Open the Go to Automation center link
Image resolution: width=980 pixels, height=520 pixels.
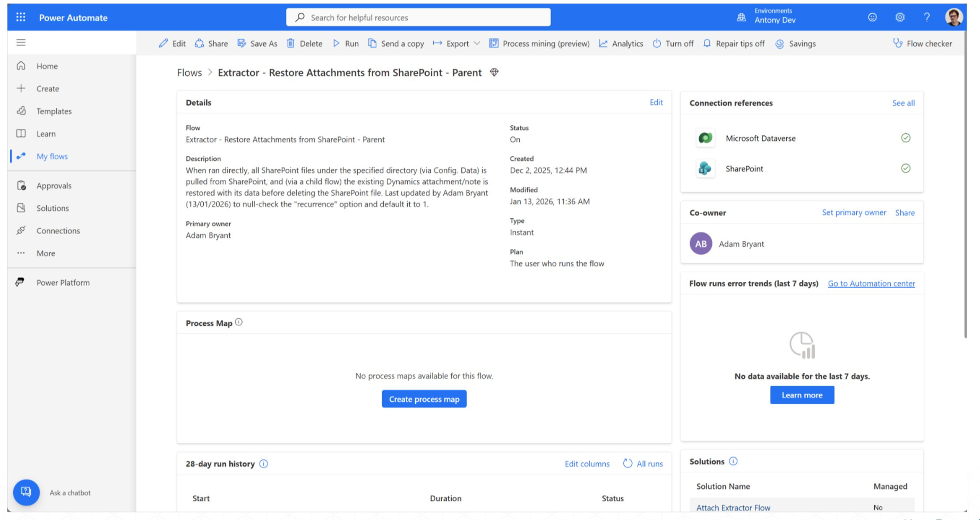[871, 283]
